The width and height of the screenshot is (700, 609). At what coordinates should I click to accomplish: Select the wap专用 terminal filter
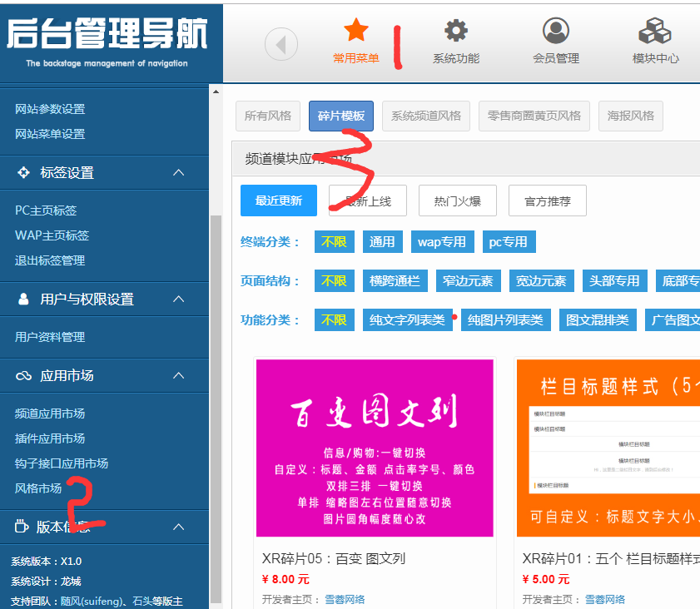coord(441,242)
